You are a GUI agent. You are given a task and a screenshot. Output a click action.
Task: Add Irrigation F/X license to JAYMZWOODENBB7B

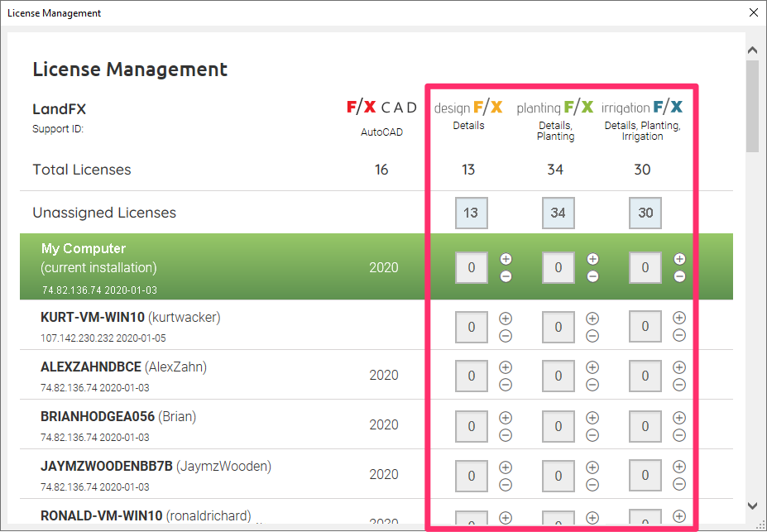tap(679, 467)
